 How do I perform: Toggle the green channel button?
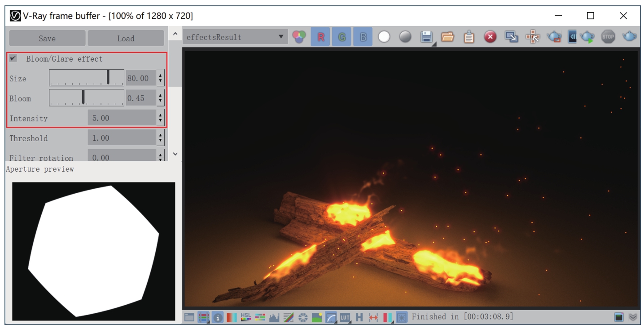pyautogui.click(x=342, y=37)
